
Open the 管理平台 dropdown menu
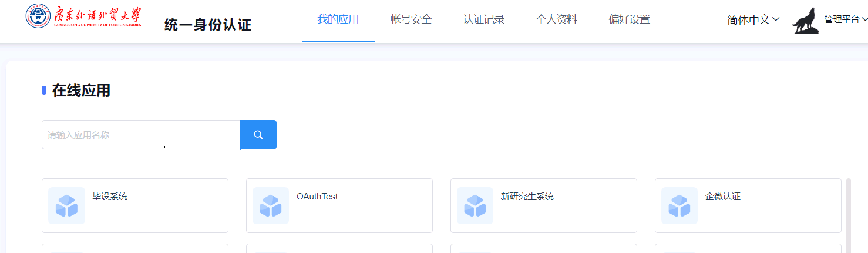point(845,19)
